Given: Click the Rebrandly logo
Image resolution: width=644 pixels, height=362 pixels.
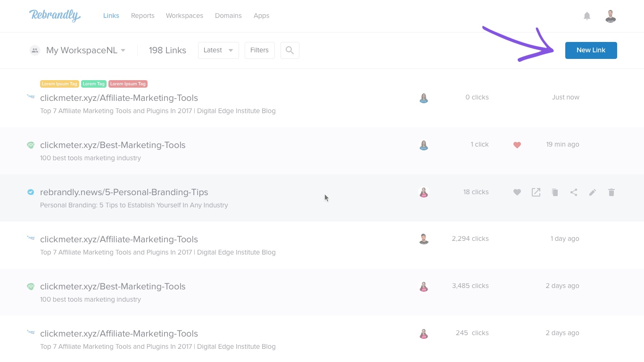Looking at the screenshot, I should 55,16.
